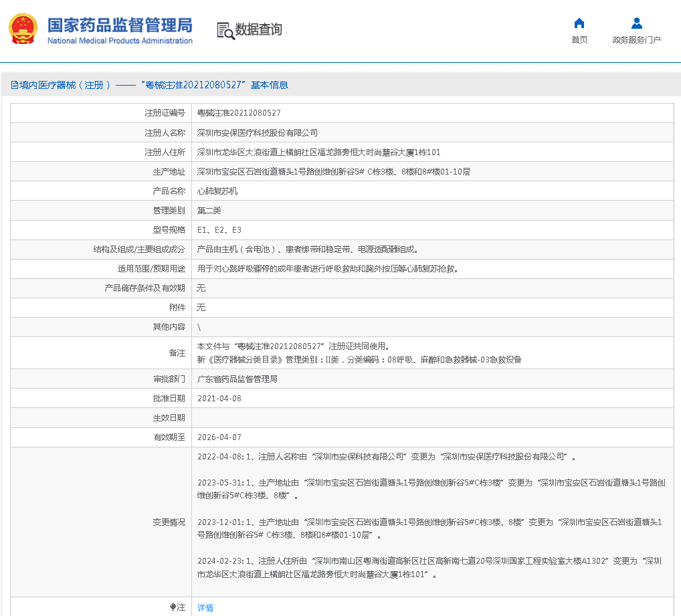681x616 pixels.
Task: Click the 产品名称 row label
Action: point(169,191)
